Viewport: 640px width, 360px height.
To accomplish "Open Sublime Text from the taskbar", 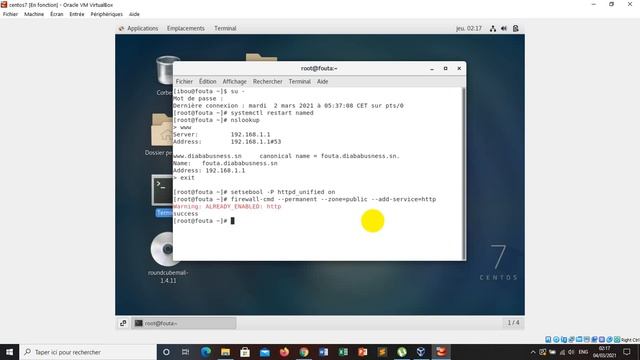I will [382, 352].
